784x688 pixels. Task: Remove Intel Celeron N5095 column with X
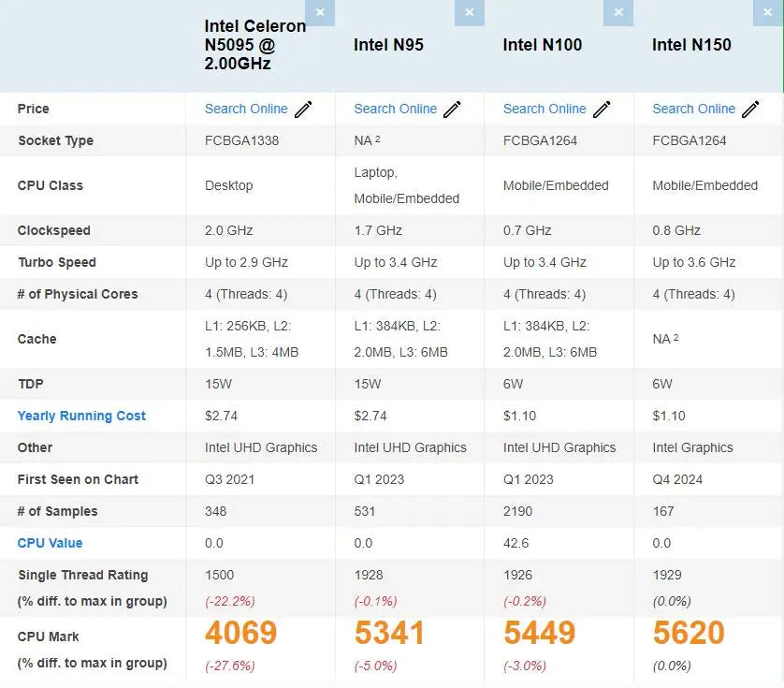[x=320, y=12]
